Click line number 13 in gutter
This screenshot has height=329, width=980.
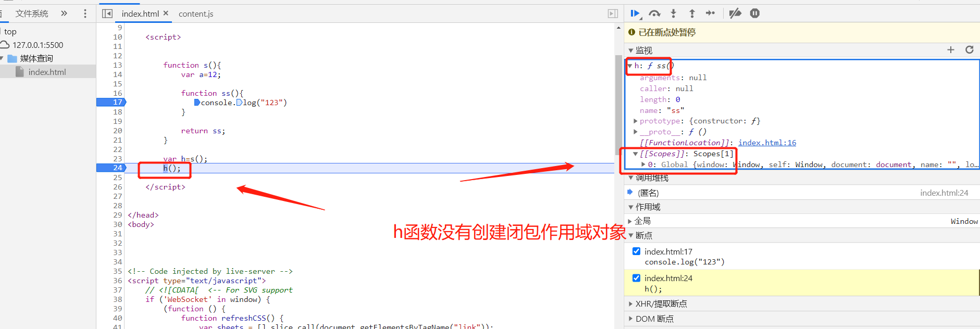pyautogui.click(x=117, y=65)
